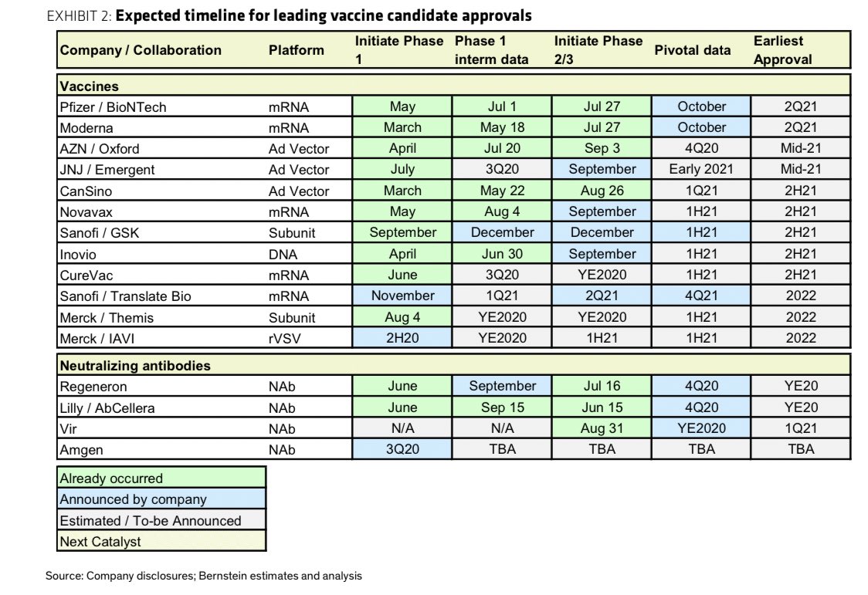Click the 'Jul 20' Phase 1 data cell

[503, 149]
